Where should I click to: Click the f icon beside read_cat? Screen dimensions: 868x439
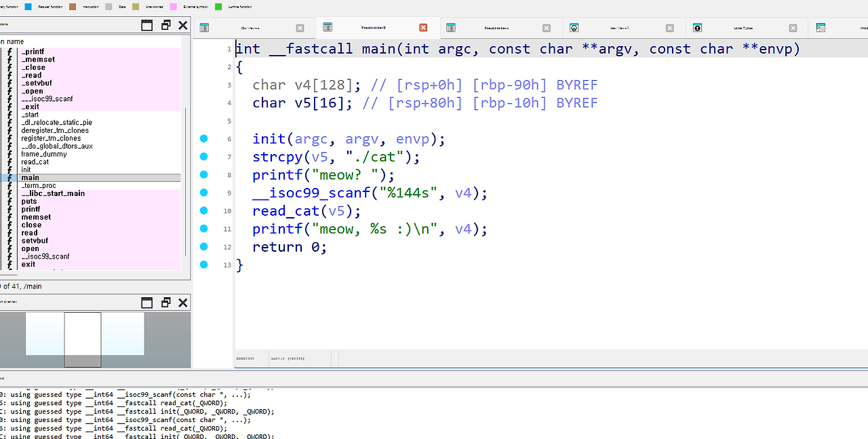point(9,162)
